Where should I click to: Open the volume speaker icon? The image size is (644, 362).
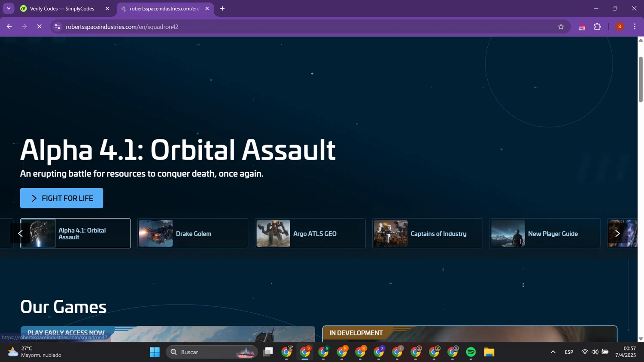[595, 352]
